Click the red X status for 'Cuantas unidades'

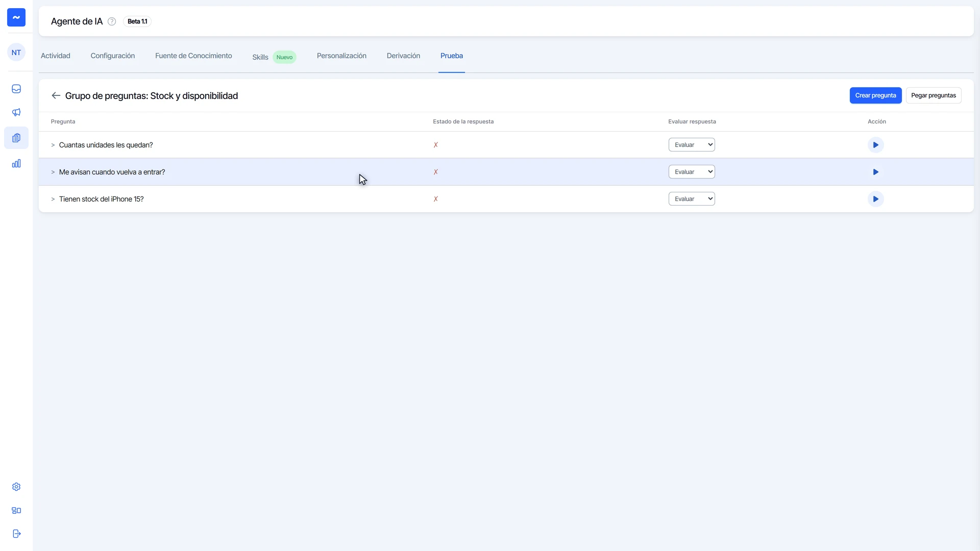(436, 145)
